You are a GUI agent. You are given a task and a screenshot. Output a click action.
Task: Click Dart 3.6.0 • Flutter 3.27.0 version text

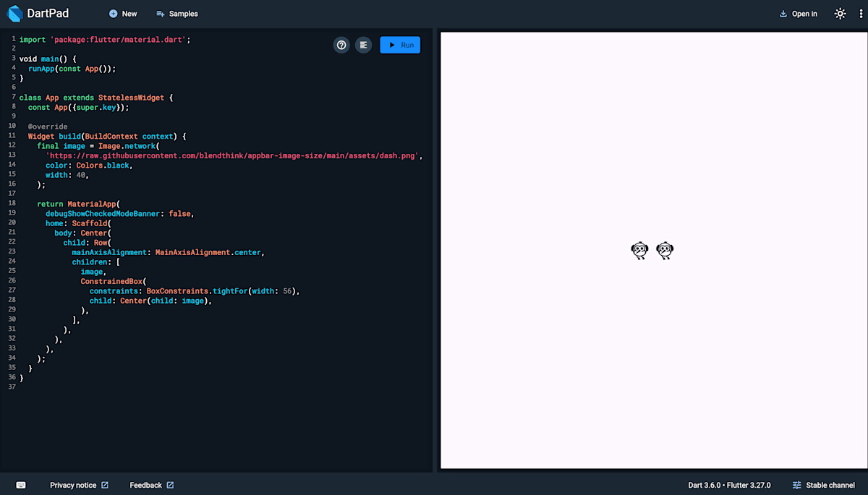[729, 485]
